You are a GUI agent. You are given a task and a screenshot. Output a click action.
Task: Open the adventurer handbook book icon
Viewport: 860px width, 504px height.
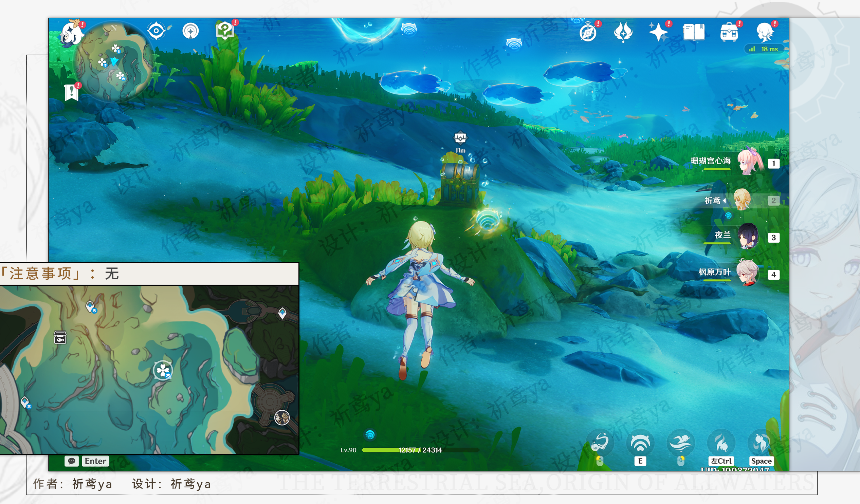[694, 33]
